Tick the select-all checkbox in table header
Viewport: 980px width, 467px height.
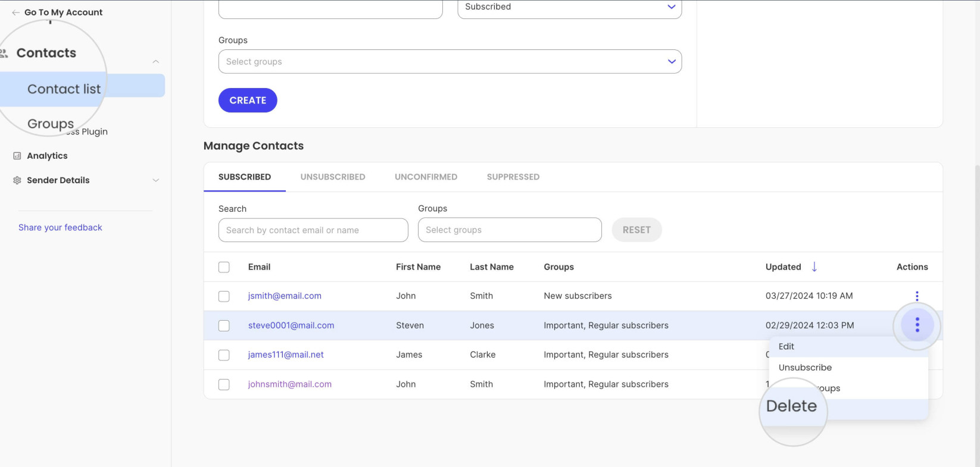[x=224, y=267]
